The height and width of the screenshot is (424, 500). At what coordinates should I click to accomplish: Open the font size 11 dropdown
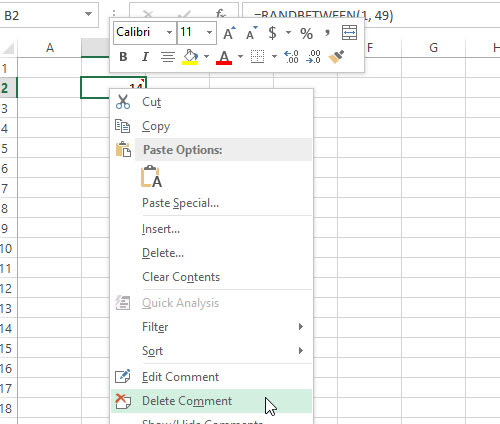tap(209, 33)
